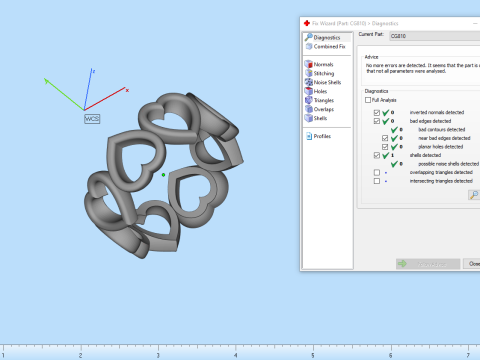
Task: Go to the Stitching page
Action: (319, 73)
